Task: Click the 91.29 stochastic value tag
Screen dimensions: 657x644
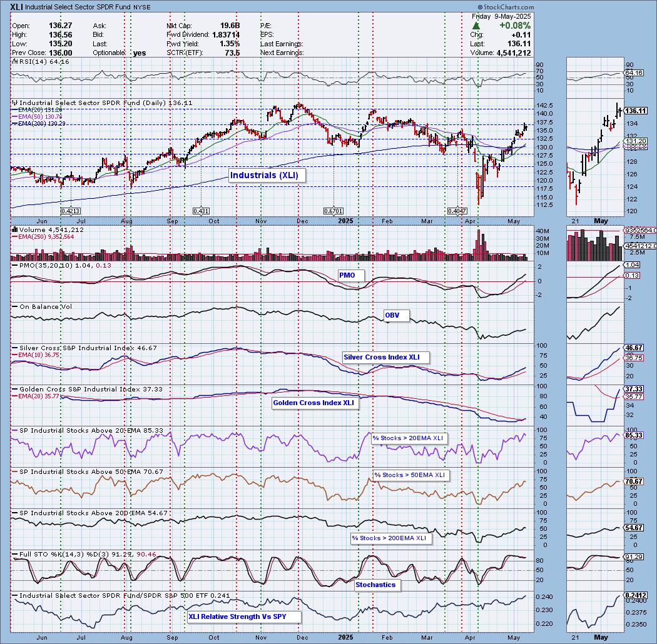Action: (633, 557)
